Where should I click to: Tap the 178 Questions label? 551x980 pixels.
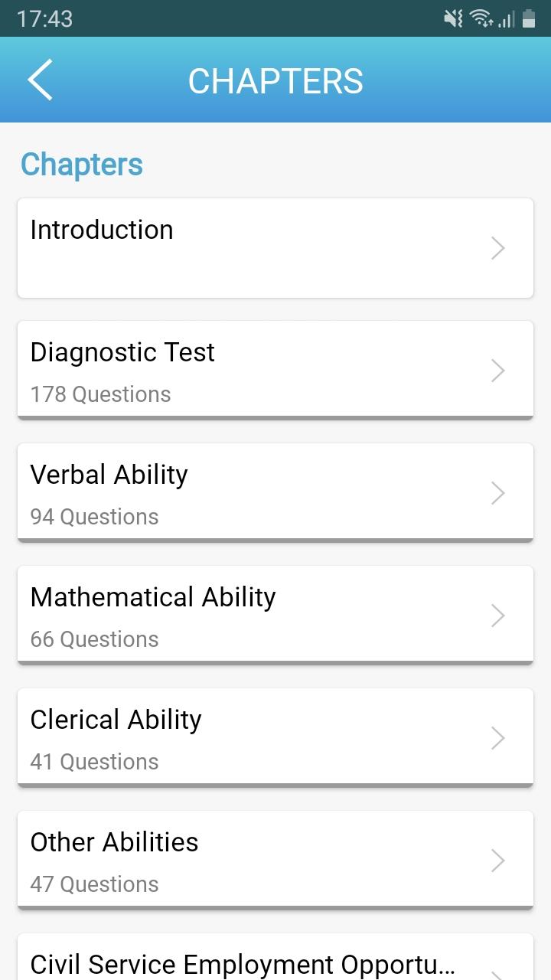click(100, 394)
